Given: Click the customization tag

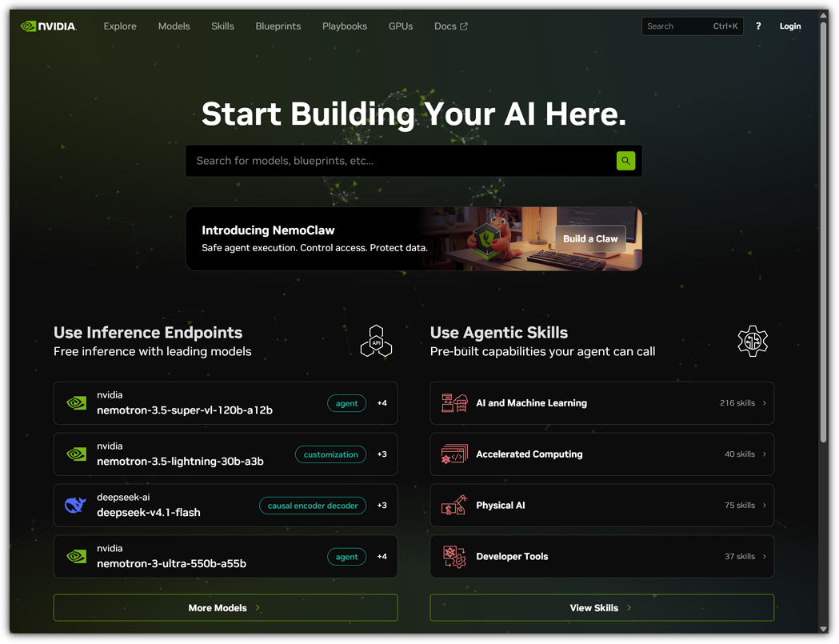Looking at the screenshot, I should (330, 454).
